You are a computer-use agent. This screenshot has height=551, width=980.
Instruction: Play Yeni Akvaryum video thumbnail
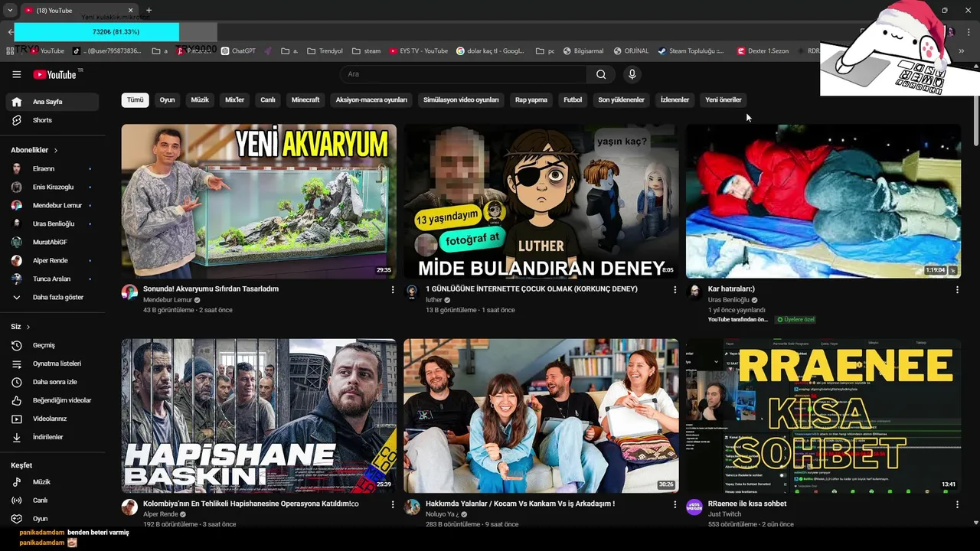pyautogui.click(x=259, y=201)
